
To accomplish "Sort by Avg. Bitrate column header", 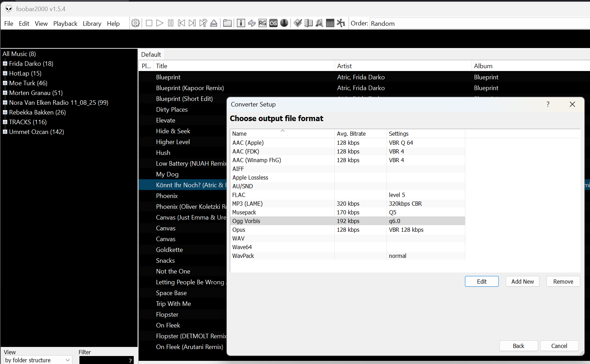I will click(x=360, y=134).
